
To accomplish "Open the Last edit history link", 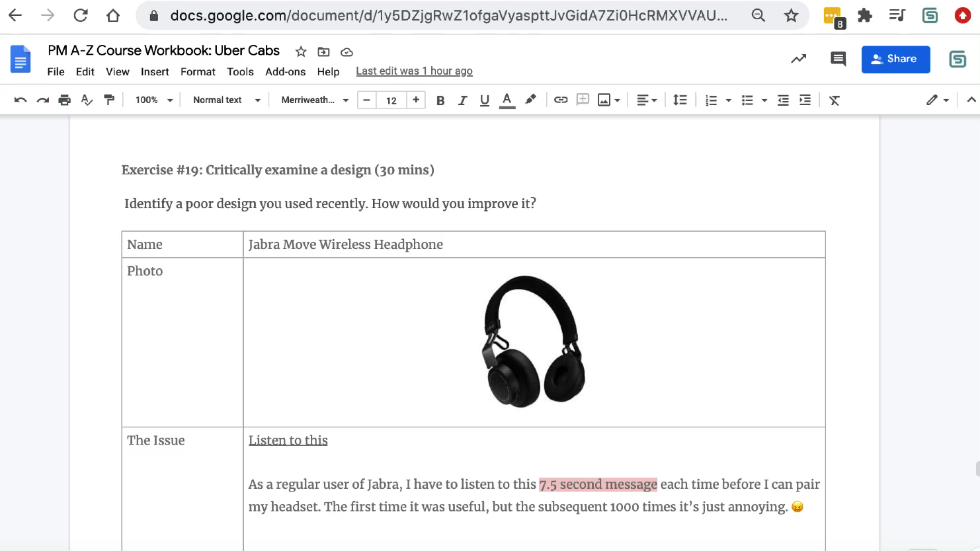I will pos(414,71).
